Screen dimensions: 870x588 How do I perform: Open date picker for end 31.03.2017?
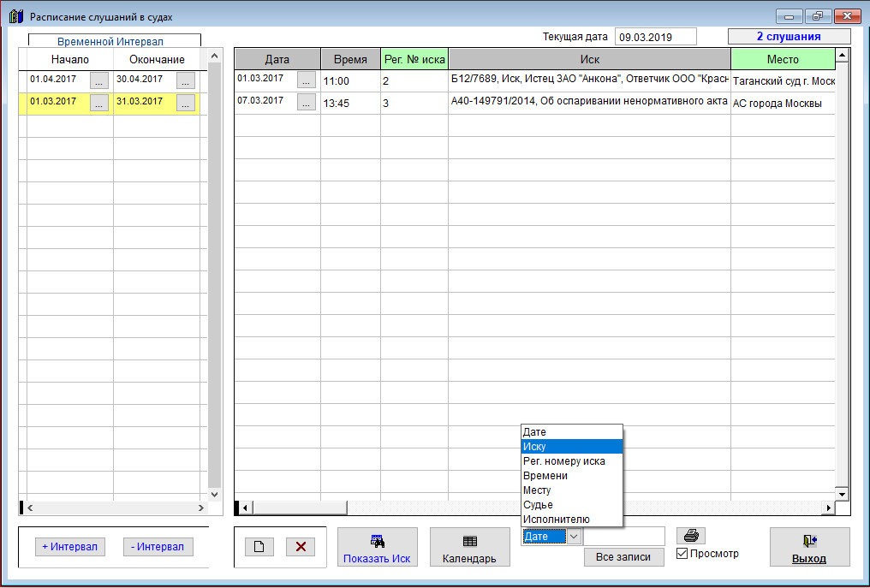click(186, 103)
